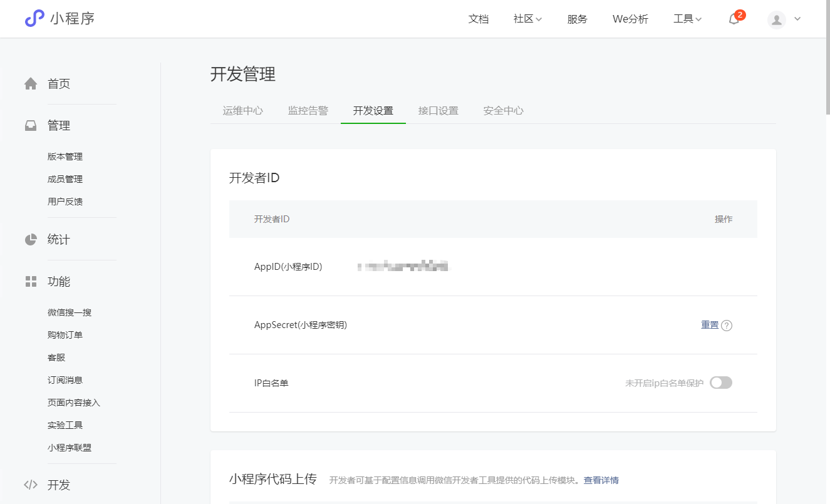
Task: Open 实验工具 in the sidebar
Action: coord(65,425)
